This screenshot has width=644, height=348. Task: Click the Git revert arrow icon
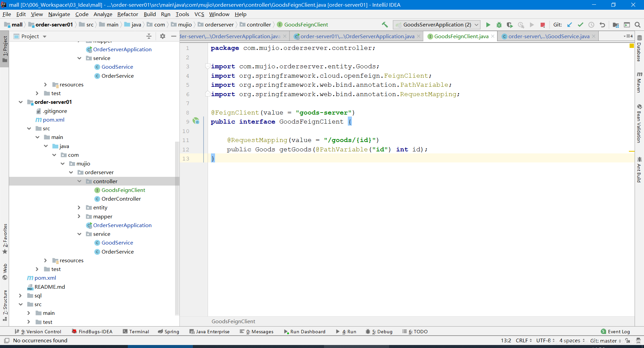click(x=602, y=25)
